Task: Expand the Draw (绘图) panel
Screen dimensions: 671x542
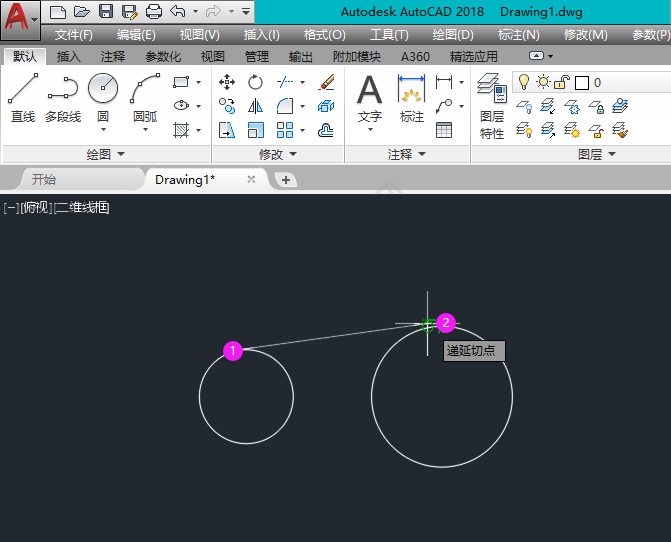Action: click(x=106, y=154)
